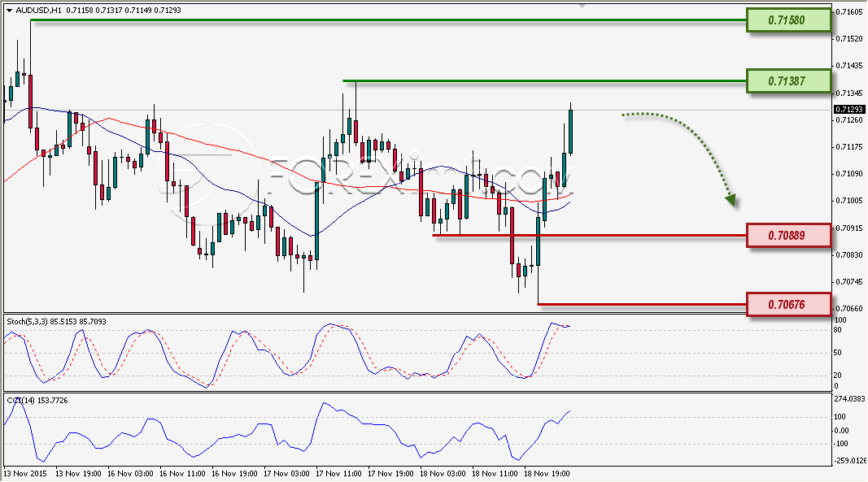Click the 50 level on Stochastic scale
This screenshot has height=482, width=868.
click(x=838, y=353)
